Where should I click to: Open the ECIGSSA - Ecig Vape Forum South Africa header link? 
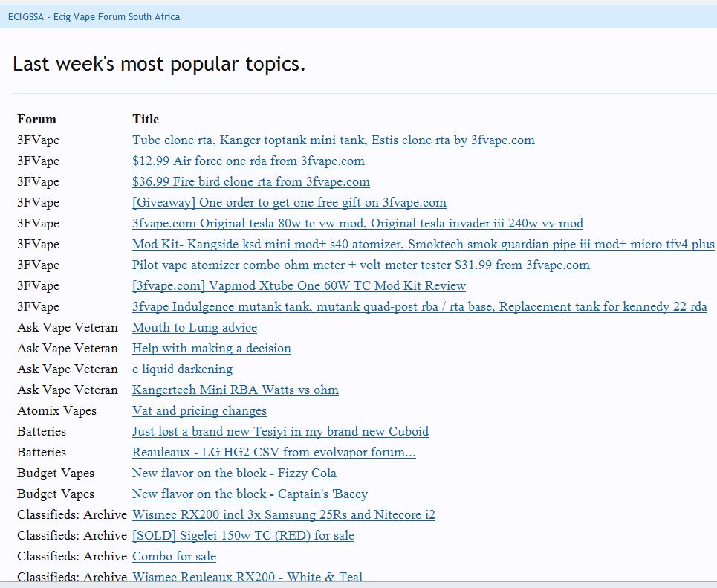[94, 17]
